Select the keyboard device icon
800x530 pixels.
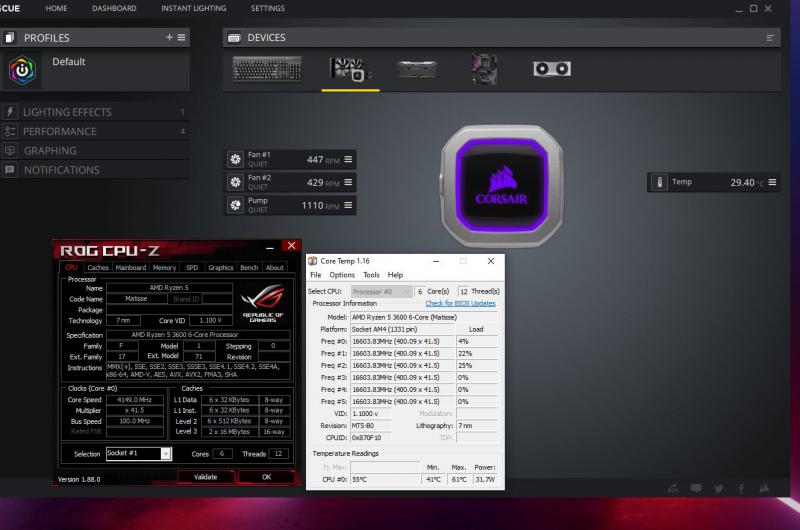click(266, 69)
